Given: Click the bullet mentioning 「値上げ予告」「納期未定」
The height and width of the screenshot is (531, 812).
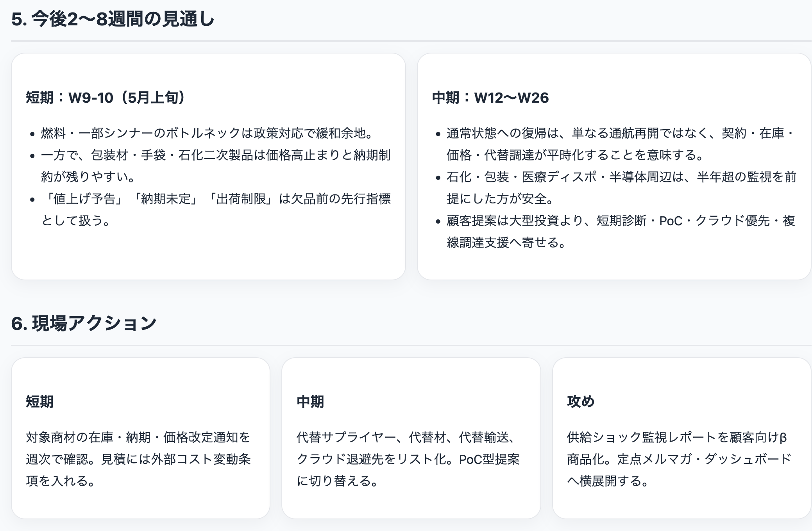Looking at the screenshot, I should pyautogui.click(x=216, y=199).
